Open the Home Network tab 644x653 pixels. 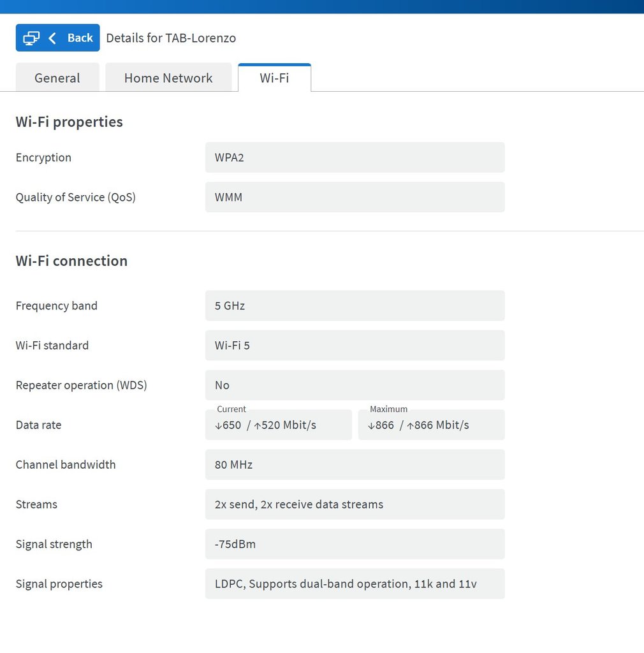[x=168, y=78]
